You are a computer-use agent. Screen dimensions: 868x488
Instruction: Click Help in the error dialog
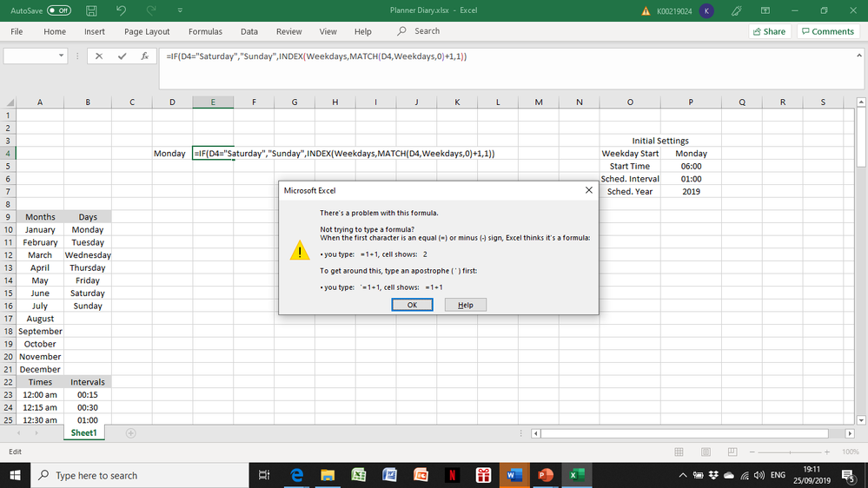[466, 305]
